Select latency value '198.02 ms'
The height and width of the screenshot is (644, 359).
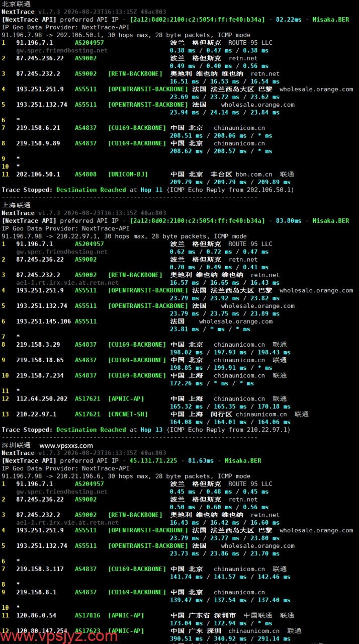coord(187,353)
